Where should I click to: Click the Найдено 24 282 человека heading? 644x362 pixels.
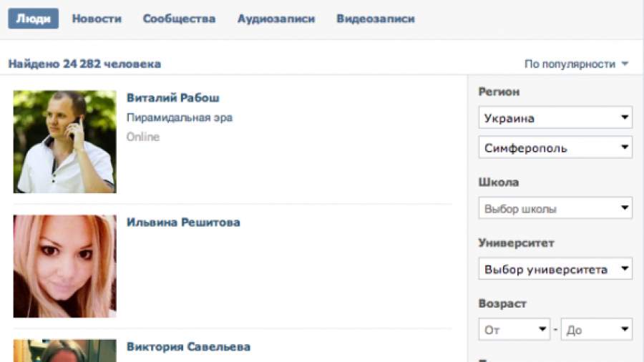point(84,64)
